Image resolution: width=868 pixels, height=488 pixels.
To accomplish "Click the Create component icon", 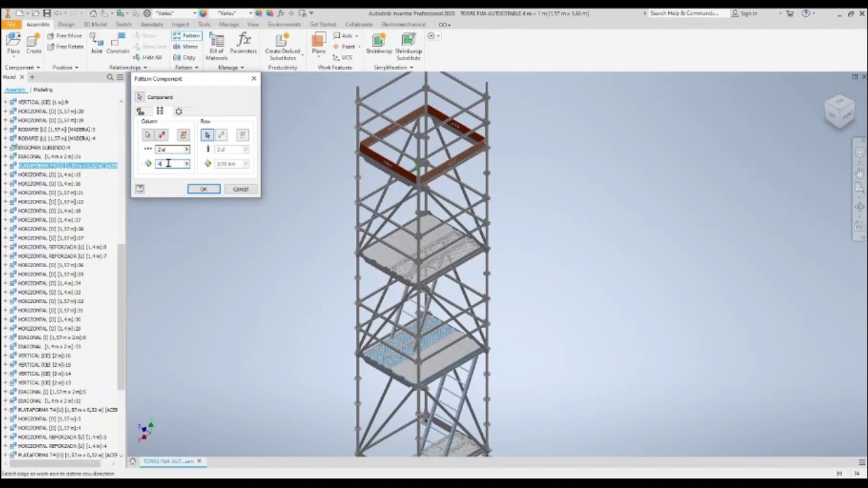I will click(33, 41).
